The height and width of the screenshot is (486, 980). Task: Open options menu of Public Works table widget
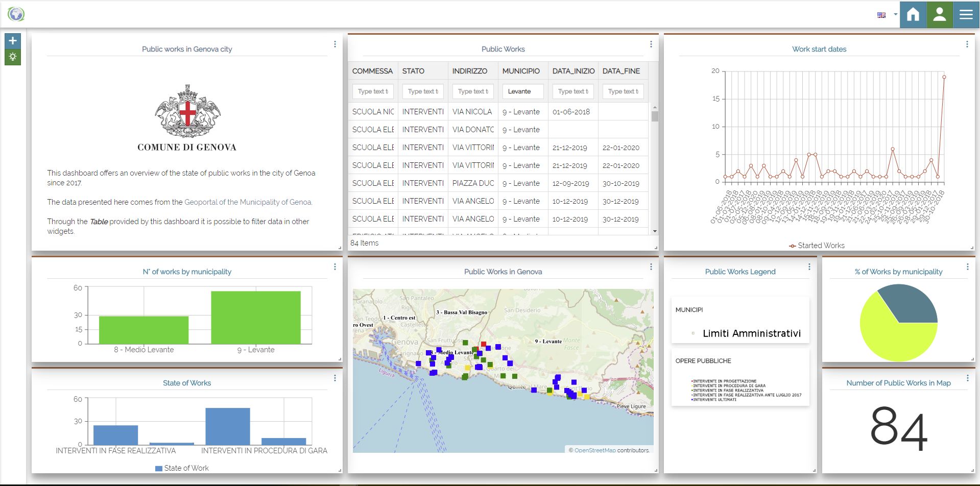(x=651, y=44)
